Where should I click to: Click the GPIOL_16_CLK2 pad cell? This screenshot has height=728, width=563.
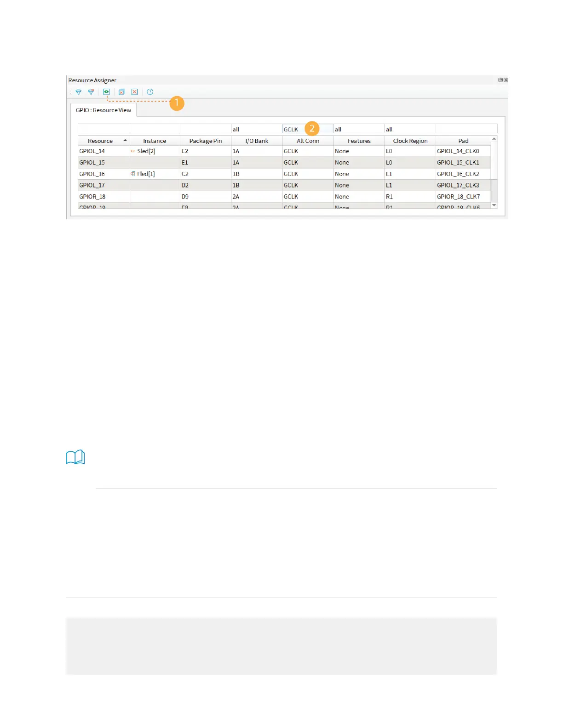click(463, 174)
